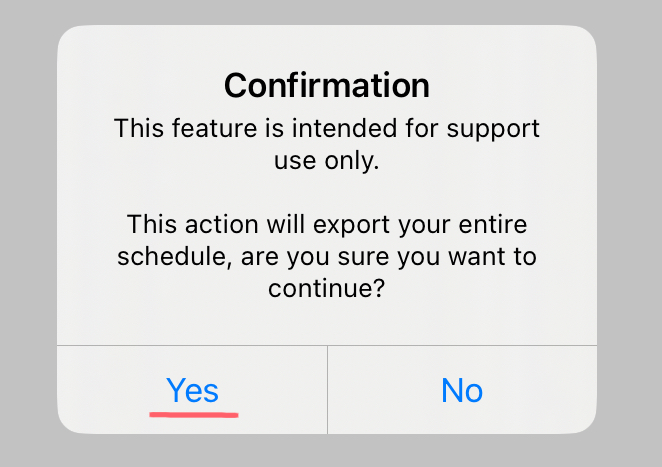The height and width of the screenshot is (467, 662).
Task: Select the blue Yes option
Action: pyautogui.click(x=192, y=390)
